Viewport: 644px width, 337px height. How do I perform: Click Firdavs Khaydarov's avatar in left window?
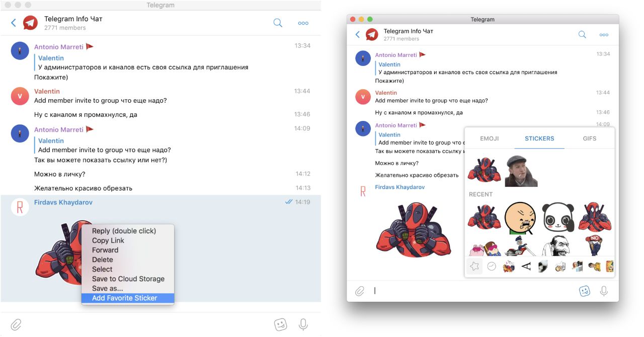(x=20, y=207)
